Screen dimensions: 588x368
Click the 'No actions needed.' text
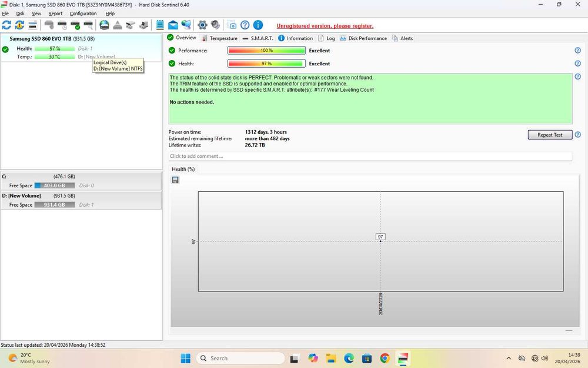click(192, 102)
